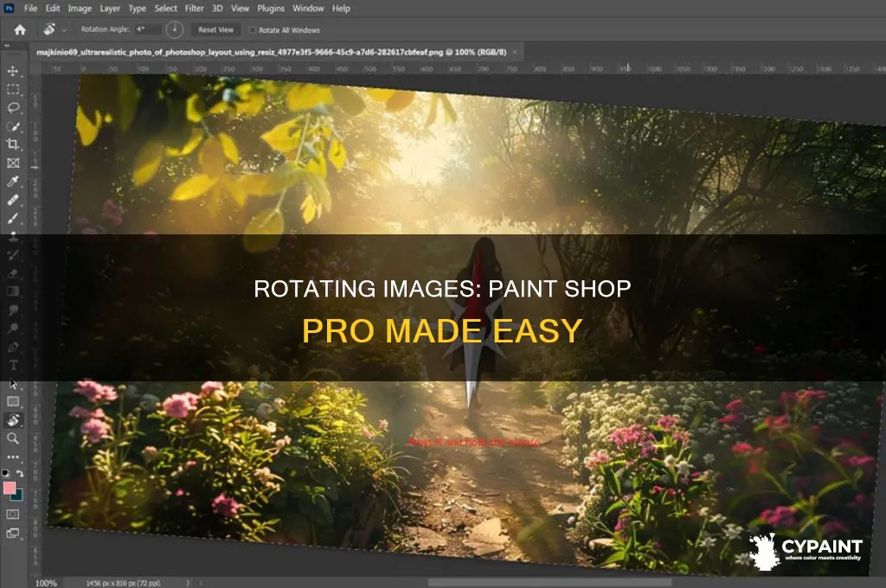Change the screen mode
The height and width of the screenshot is (588, 886).
(12, 533)
